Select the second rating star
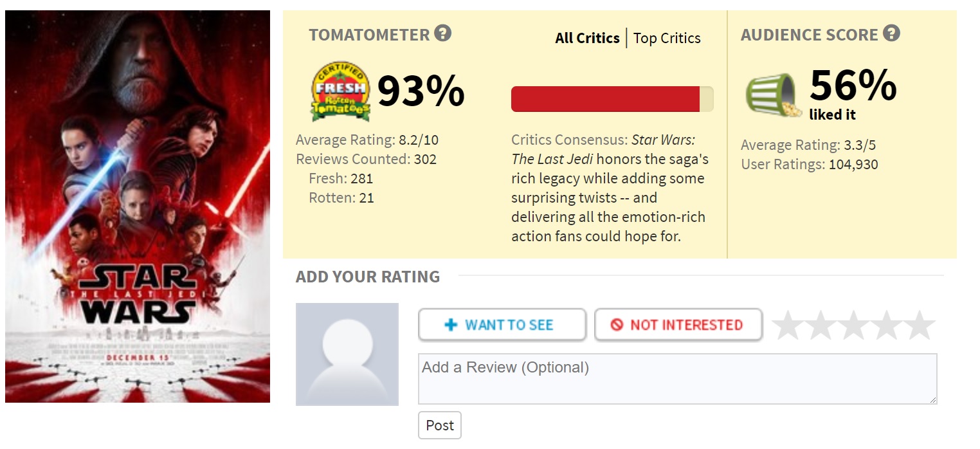Viewport: 980px width, 449px height. (x=821, y=325)
